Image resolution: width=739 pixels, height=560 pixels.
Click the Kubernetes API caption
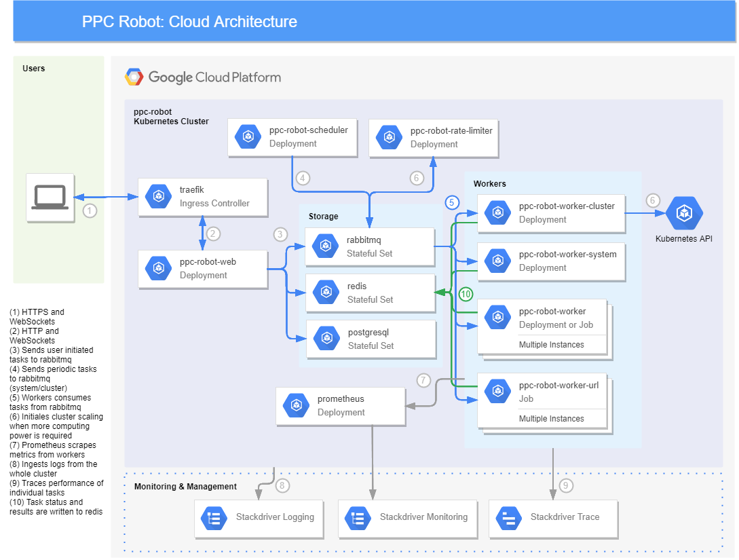click(684, 238)
